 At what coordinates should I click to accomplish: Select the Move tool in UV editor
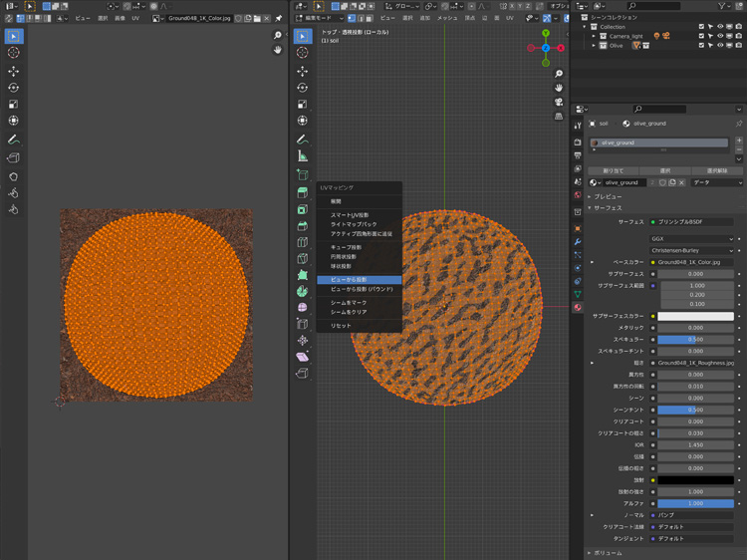click(14, 71)
